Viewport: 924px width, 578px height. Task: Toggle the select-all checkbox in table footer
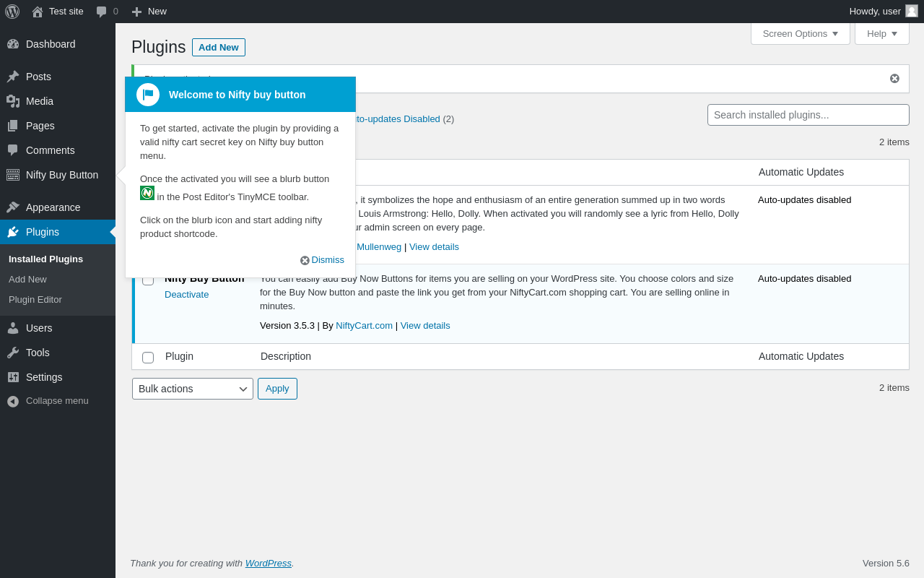pos(148,358)
